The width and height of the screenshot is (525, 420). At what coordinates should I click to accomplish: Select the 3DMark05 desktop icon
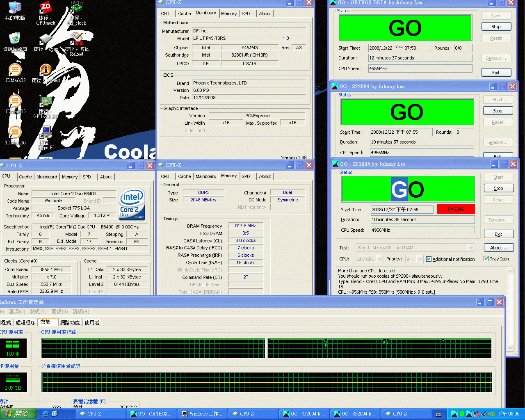pos(15,105)
